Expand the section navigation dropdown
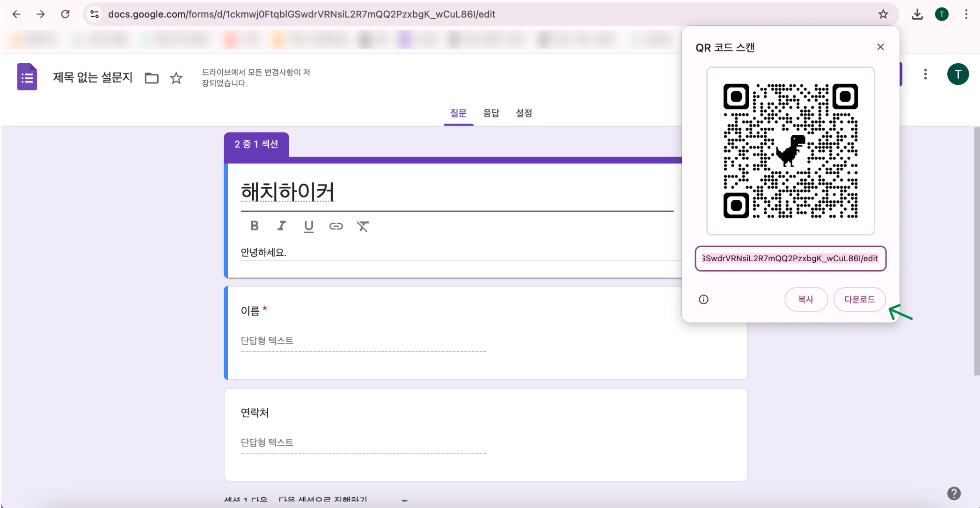This screenshot has height=508, width=980. (x=403, y=501)
